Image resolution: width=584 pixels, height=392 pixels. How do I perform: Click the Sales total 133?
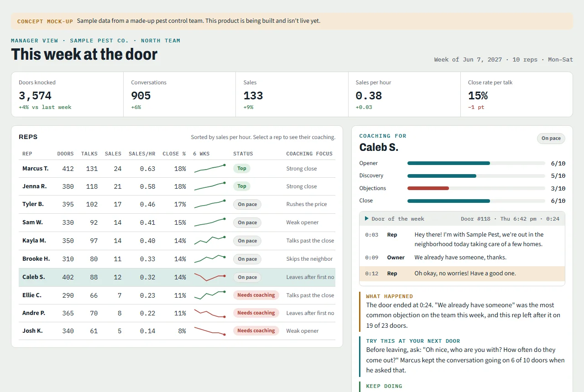(x=253, y=96)
